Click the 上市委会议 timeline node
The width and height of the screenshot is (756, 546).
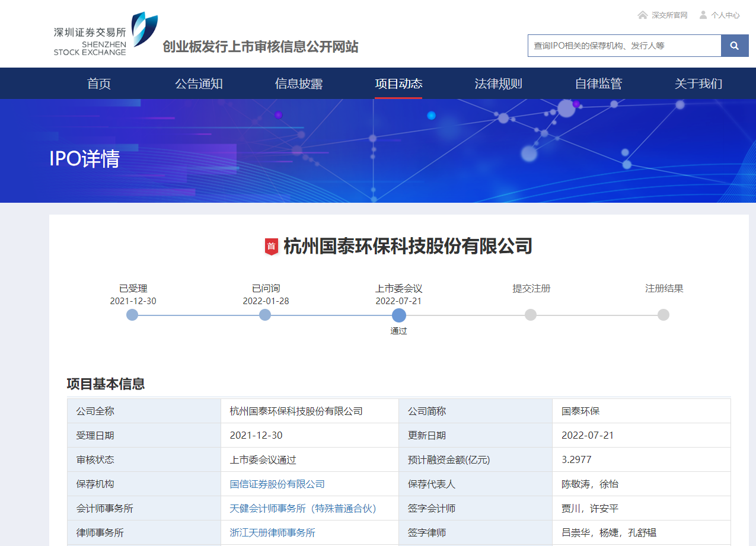point(399,315)
